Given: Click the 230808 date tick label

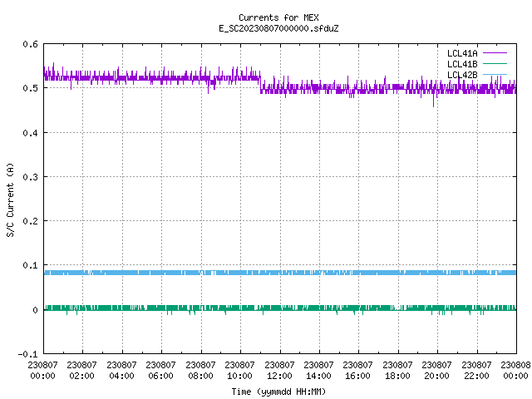Looking at the screenshot, I should tap(515, 365).
